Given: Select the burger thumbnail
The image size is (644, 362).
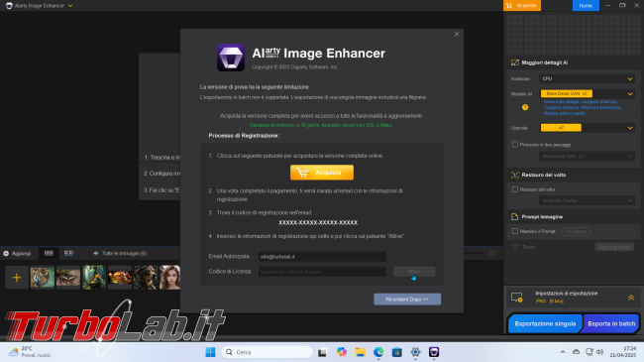Looking at the screenshot, I should click(x=120, y=278).
